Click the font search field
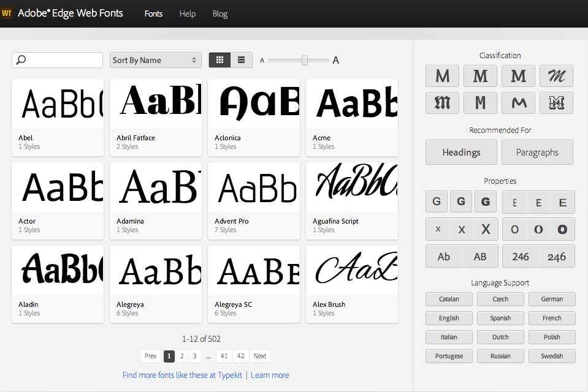 point(58,60)
